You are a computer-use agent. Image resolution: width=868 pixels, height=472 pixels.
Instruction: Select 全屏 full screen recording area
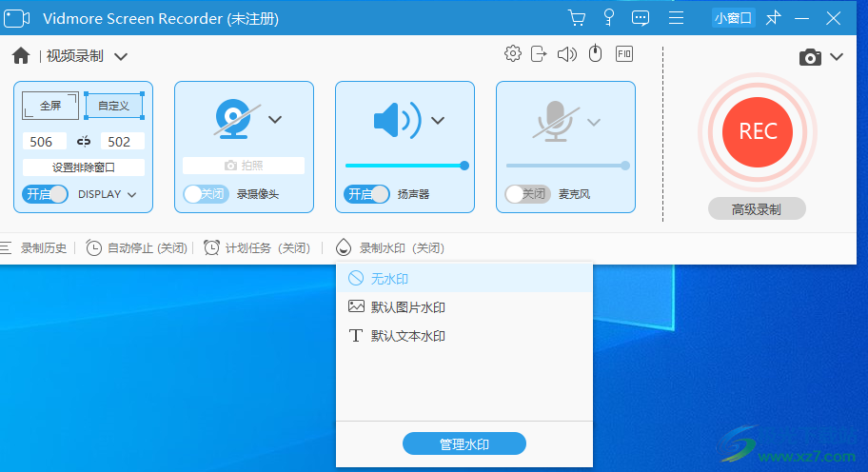click(x=50, y=105)
